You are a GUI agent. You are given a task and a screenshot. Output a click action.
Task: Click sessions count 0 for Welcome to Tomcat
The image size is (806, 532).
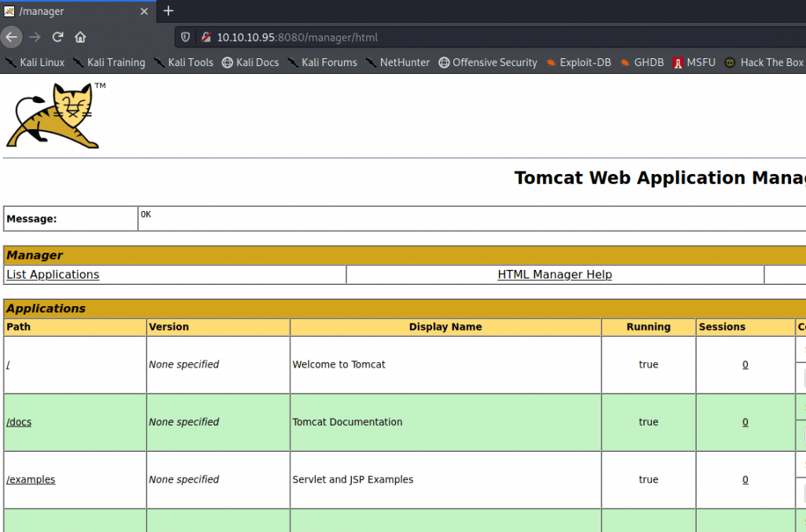745,364
